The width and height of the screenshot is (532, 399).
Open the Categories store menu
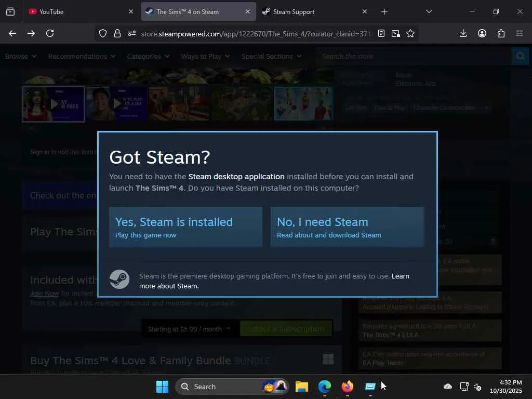tap(148, 56)
